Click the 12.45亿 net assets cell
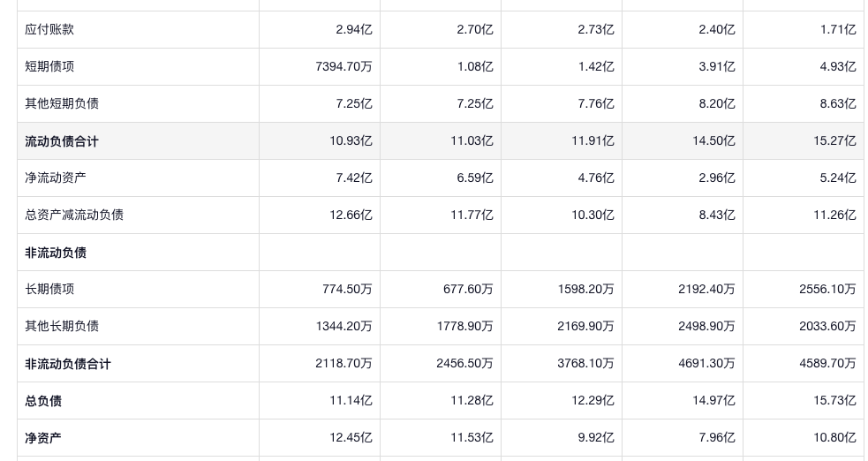This screenshot has height=461, width=868. pos(351,438)
